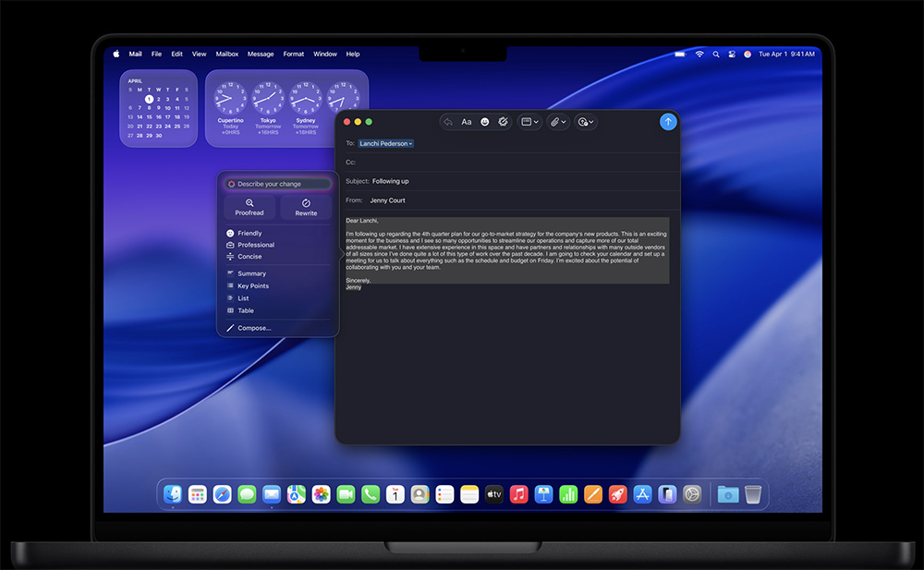The image size is (924, 570).
Task: Click the Wi-Fi status icon
Action: (699, 55)
